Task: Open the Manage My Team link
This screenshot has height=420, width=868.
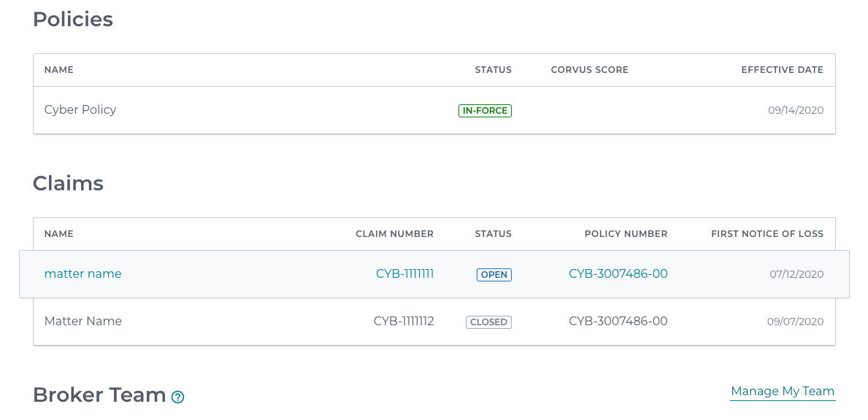Action: coord(782,392)
